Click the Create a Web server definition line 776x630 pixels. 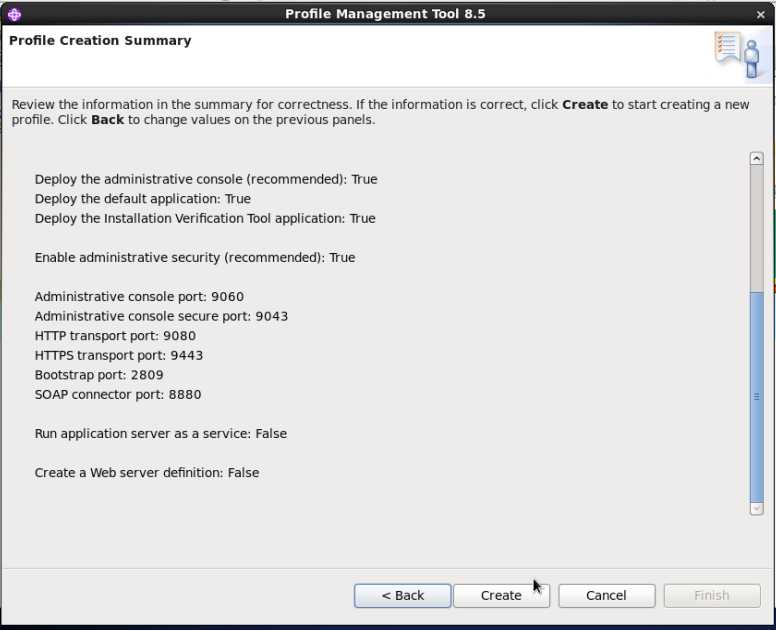(147, 473)
